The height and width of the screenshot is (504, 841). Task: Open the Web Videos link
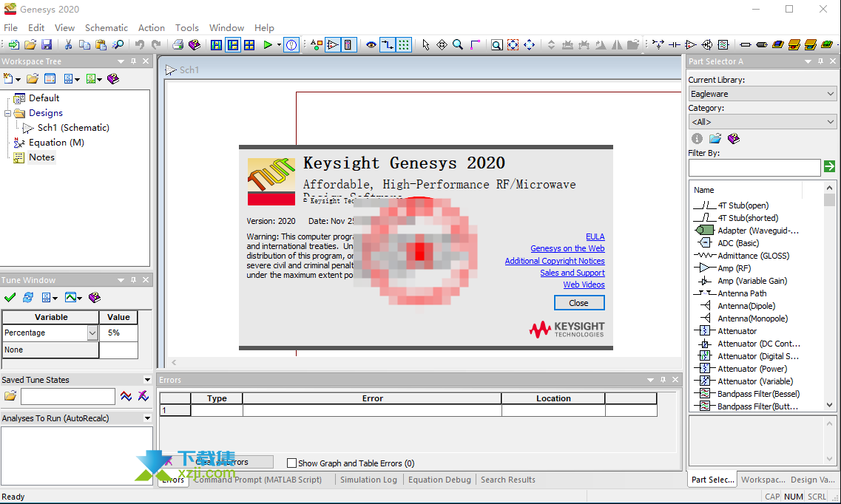(584, 285)
